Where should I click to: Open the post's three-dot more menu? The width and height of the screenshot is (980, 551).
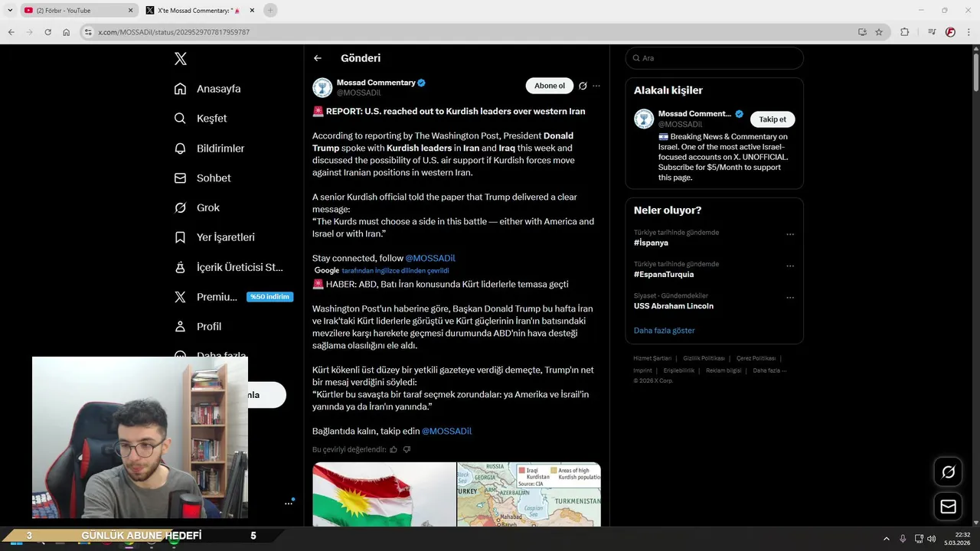tap(596, 86)
